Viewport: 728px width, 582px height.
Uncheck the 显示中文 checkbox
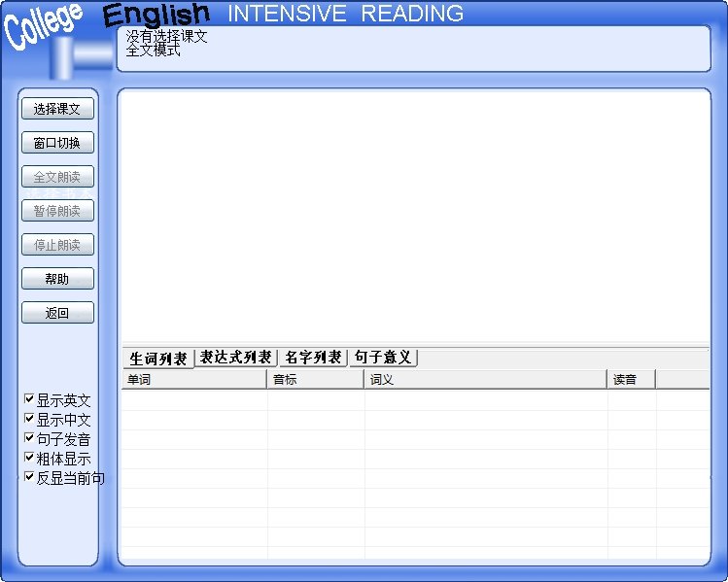coord(30,419)
